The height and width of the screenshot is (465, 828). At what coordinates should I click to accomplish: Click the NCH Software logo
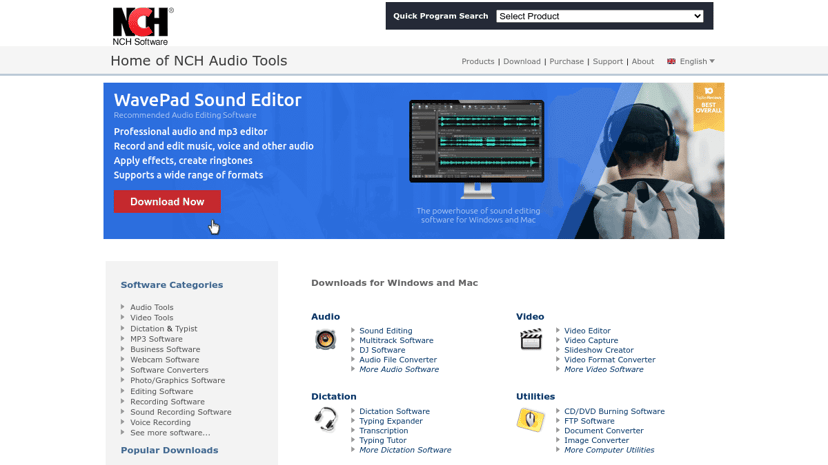(x=143, y=26)
